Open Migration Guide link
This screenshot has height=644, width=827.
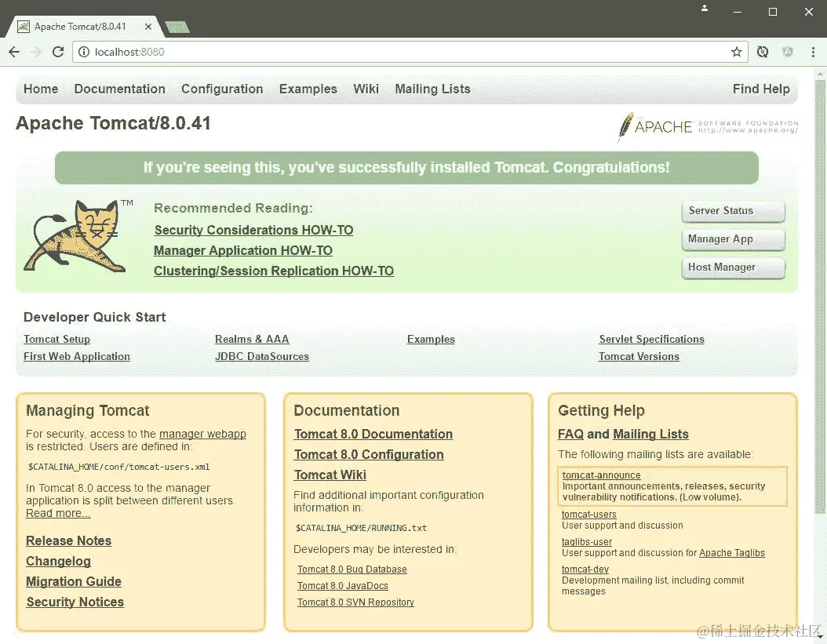point(74,582)
